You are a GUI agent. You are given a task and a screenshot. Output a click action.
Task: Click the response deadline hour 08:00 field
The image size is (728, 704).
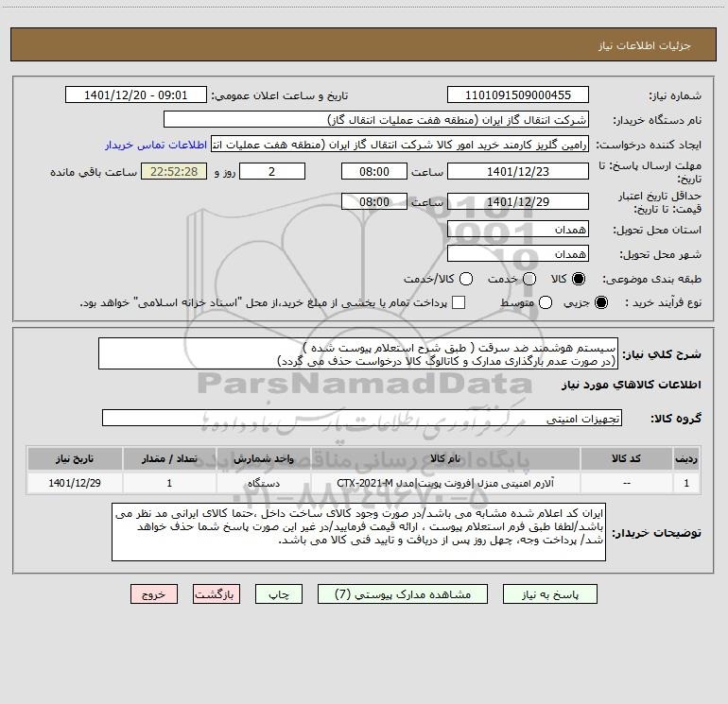pos(374,171)
